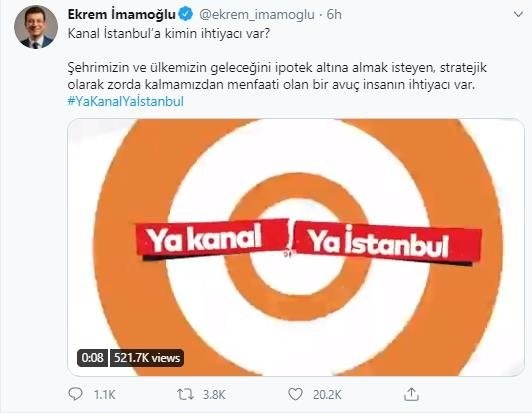This screenshot has height=413, width=532.
Task: Like the tweet with the heart icon
Action: [295, 394]
